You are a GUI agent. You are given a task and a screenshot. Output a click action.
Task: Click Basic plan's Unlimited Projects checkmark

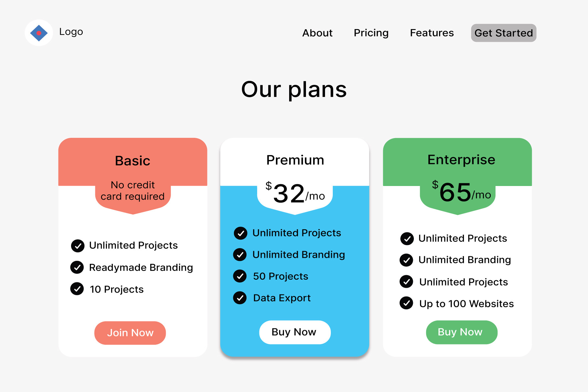[x=78, y=246]
